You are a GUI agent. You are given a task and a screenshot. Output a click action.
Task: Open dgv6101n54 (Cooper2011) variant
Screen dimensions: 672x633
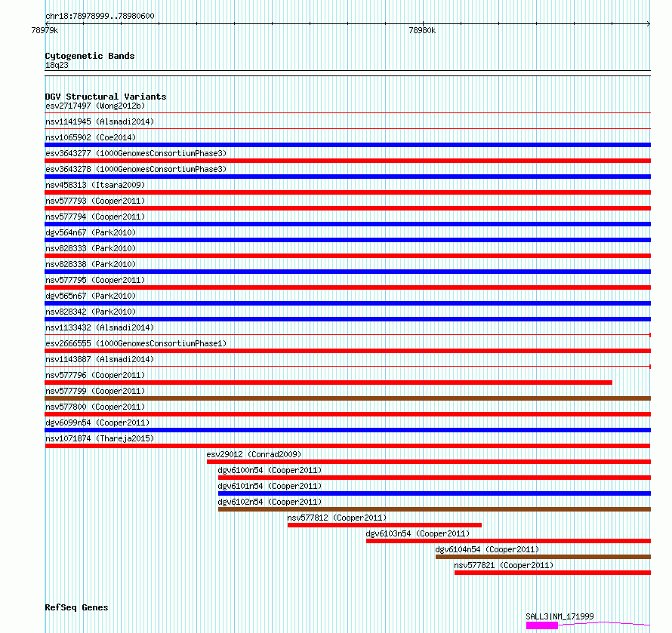270,486
